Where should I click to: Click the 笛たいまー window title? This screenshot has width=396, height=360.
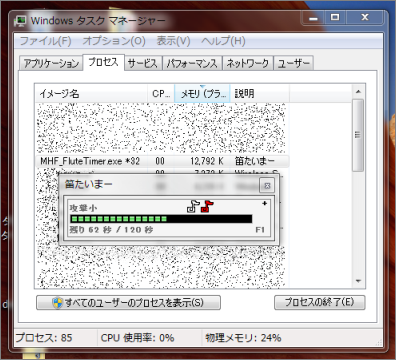(88, 184)
